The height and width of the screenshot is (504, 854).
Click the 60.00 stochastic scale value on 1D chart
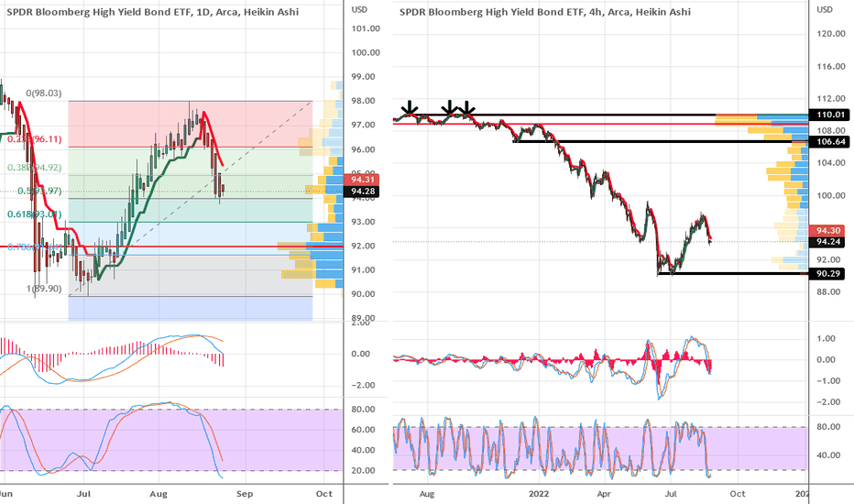tap(363, 430)
